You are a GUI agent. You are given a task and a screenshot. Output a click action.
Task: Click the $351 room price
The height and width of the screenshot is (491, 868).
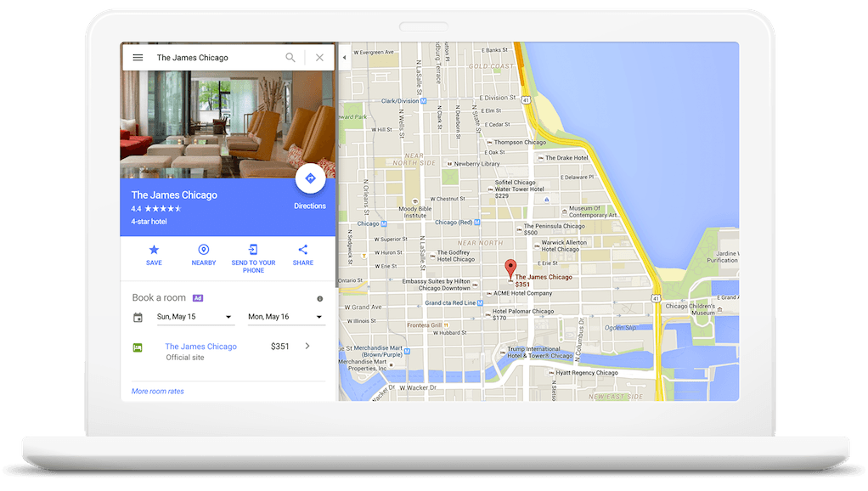pos(280,347)
